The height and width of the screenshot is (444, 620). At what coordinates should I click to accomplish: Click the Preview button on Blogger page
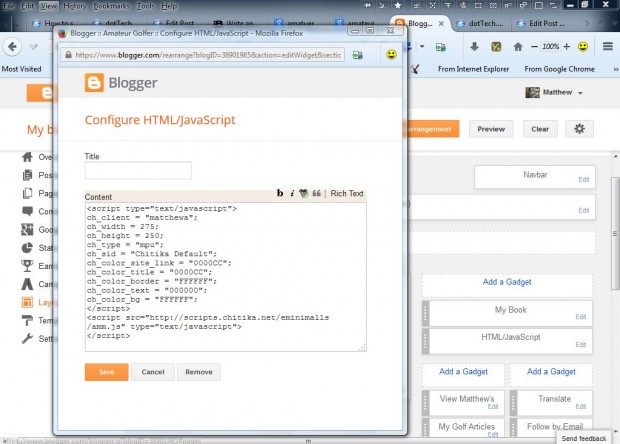pyautogui.click(x=491, y=129)
